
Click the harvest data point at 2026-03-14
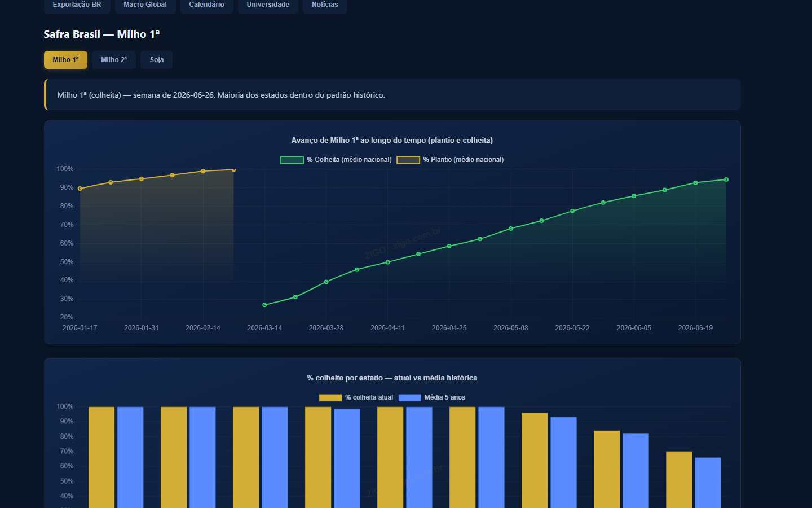(265, 305)
